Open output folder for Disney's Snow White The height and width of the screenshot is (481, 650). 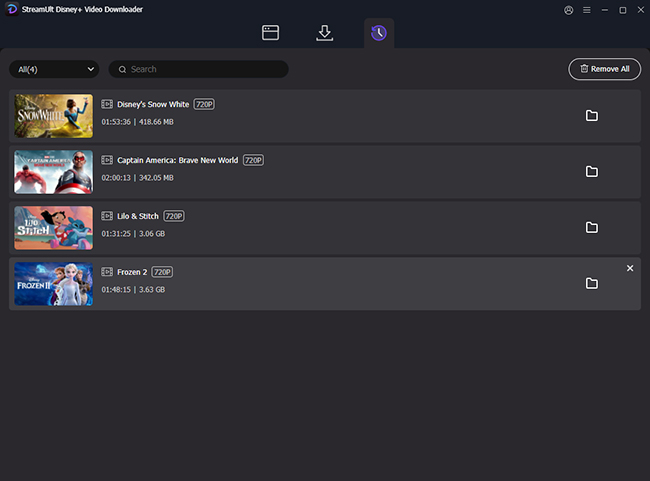pos(592,116)
